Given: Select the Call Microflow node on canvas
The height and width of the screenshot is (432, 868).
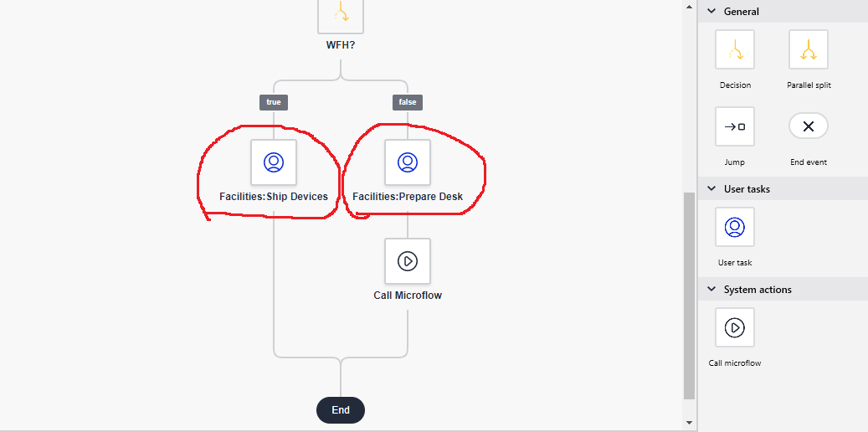Looking at the screenshot, I should 408,261.
